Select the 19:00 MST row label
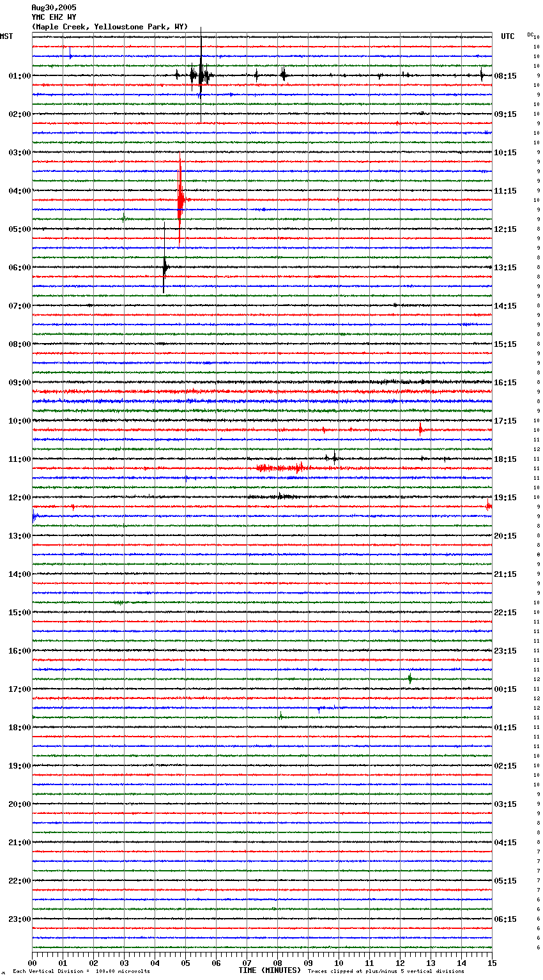The image size is (543, 980). click(20, 766)
